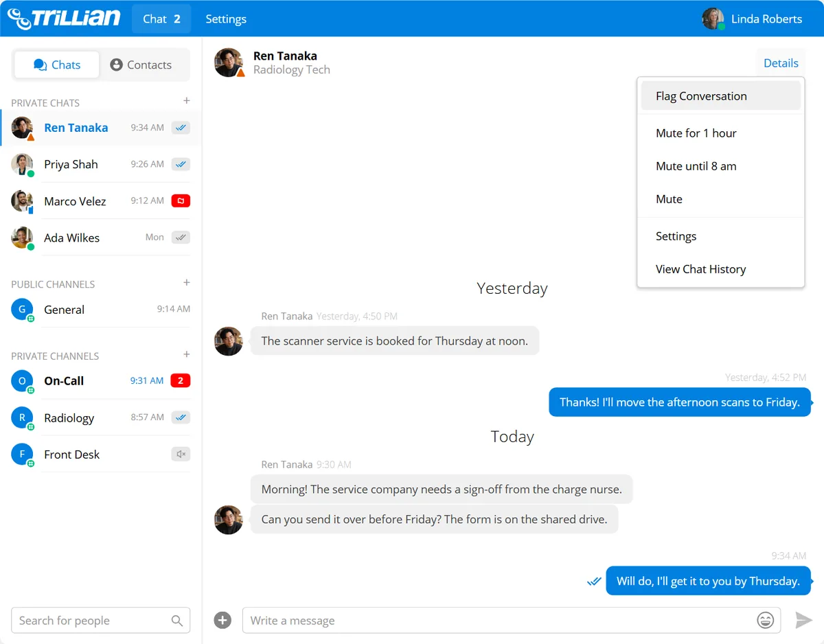Open the Chat tab in top bar
This screenshot has height=644, width=824.
161,19
